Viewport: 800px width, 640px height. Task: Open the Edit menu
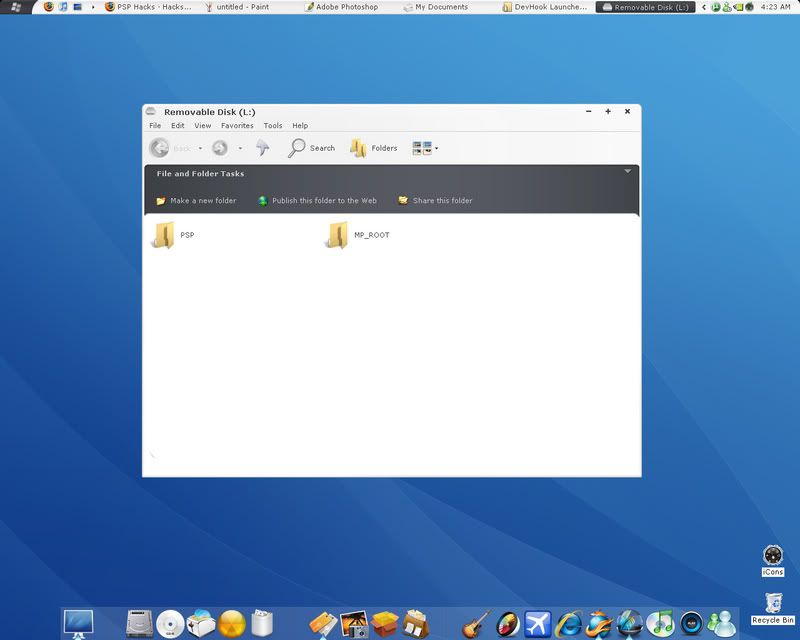(178, 126)
